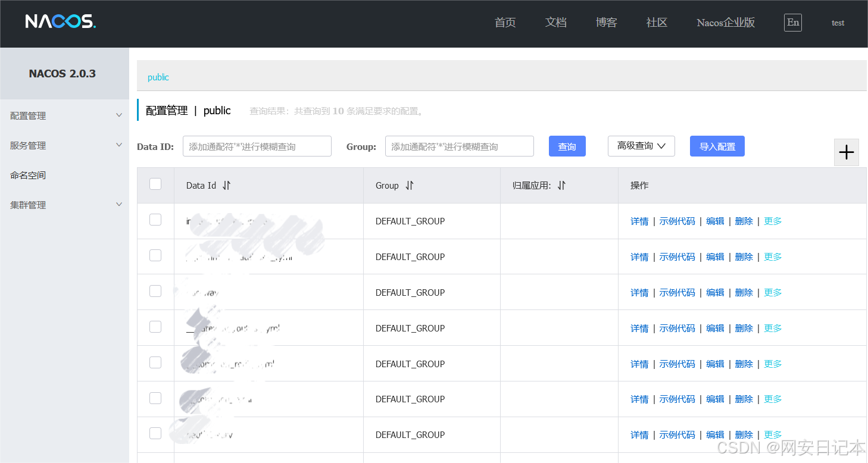The image size is (868, 463).
Task: Click the NACOS 2.0.3 version title
Action: [x=63, y=74]
